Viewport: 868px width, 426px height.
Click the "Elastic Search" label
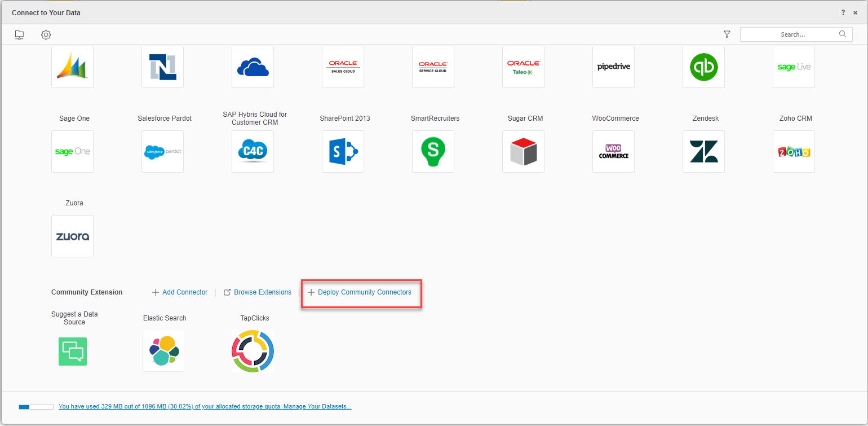(165, 318)
